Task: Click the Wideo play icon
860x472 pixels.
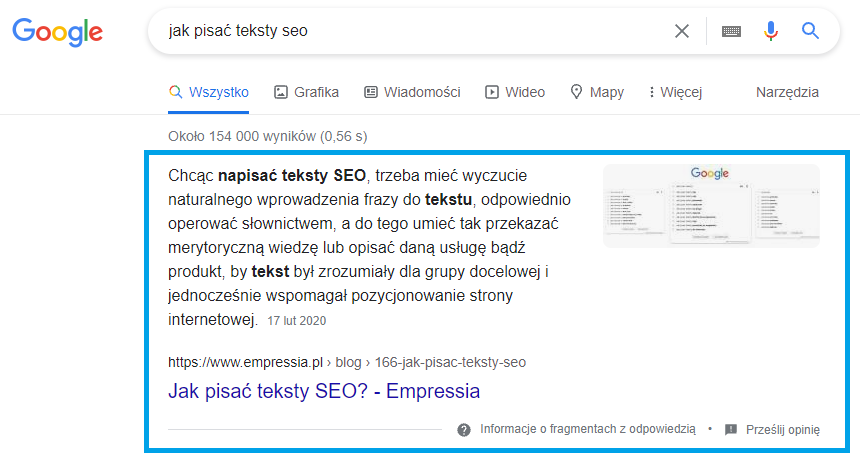Action: click(491, 92)
